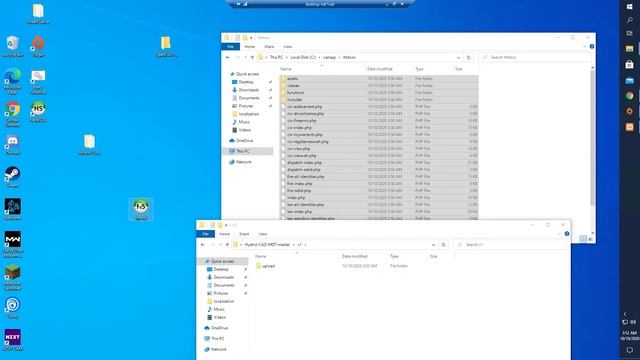The height and width of the screenshot is (360, 640).
Task: Open the File tab in the htdocs window
Action: click(231, 47)
